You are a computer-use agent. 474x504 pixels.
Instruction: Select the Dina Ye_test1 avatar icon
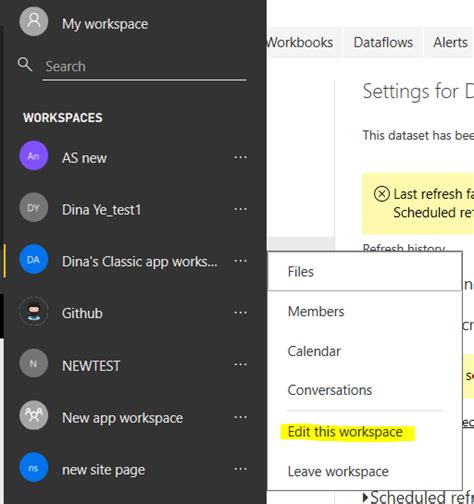pos(33,208)
